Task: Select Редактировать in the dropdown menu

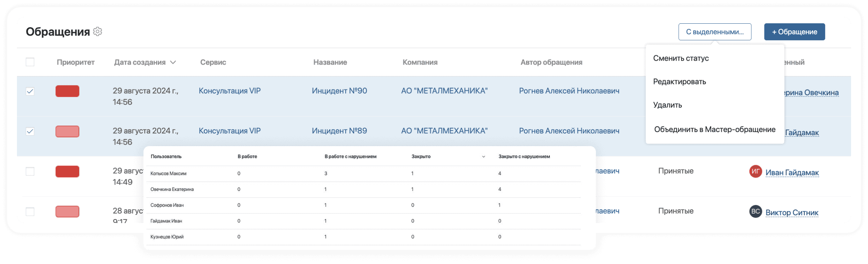Action: (x=679, y=82)
